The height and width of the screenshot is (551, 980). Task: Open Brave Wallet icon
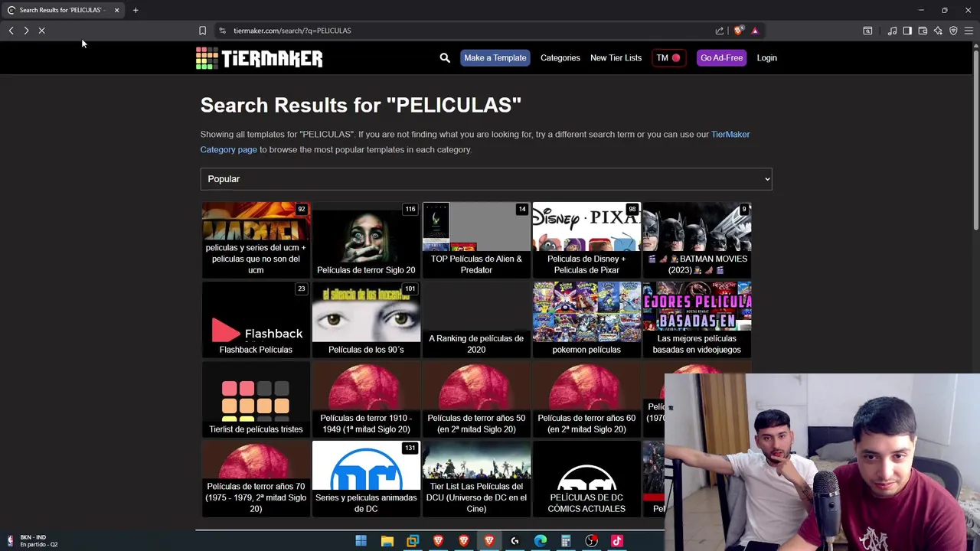923,31
